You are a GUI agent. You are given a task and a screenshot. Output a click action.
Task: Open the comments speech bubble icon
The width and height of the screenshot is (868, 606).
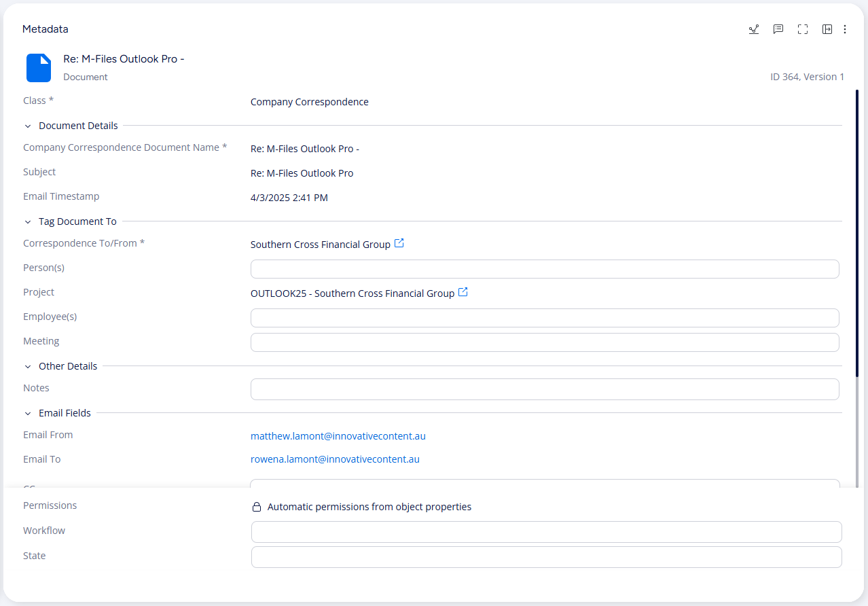coord(778,29)
